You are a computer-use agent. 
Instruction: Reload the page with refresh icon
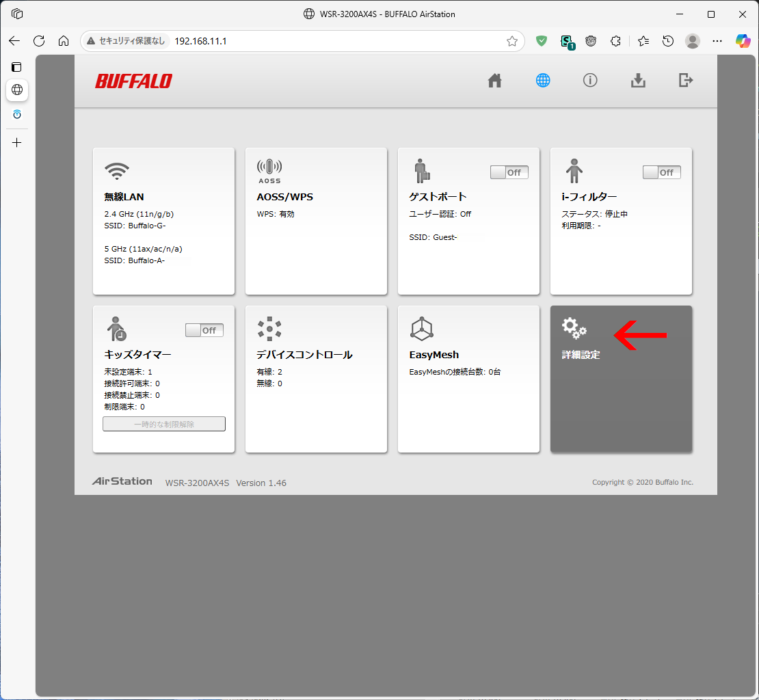(39, 41)
